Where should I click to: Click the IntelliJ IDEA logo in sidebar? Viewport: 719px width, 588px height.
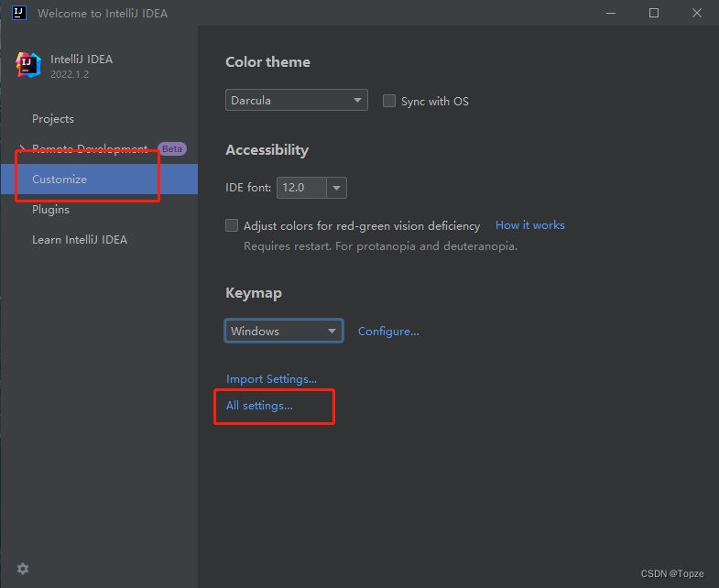tap(28, 65)
